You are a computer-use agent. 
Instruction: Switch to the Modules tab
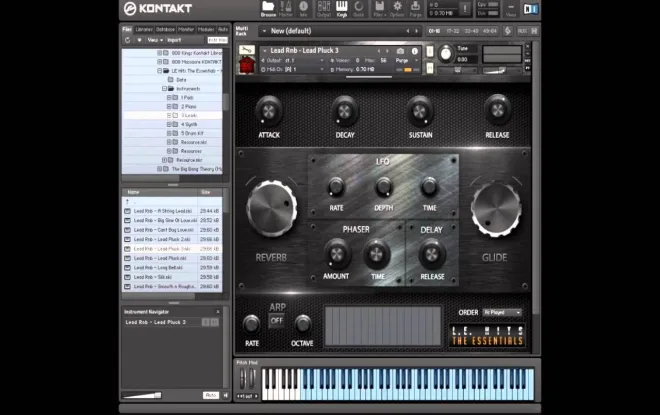coord(206,29)
